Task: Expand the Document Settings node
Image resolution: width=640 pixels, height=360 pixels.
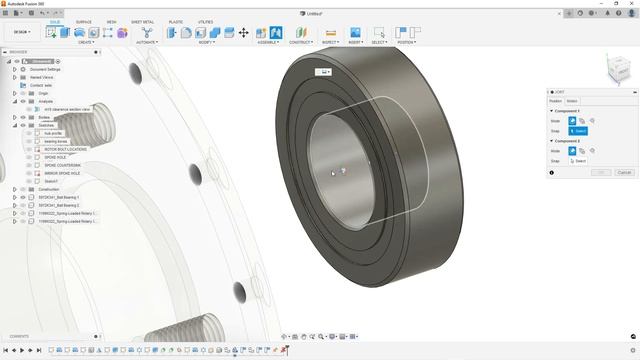Action: 15,69
